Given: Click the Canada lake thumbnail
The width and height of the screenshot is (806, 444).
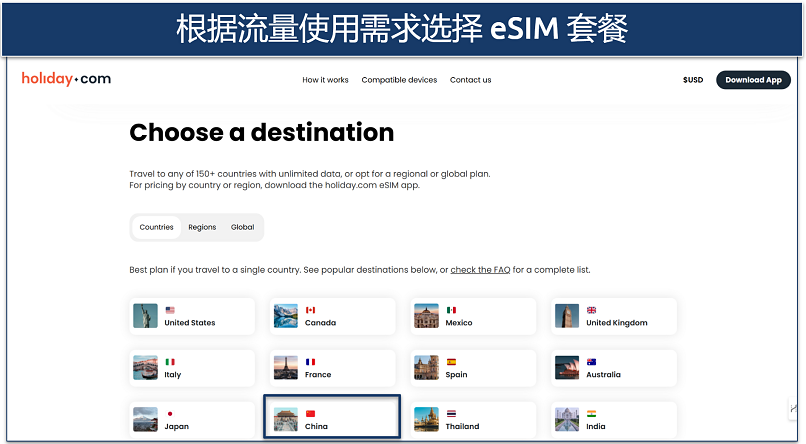Looking at the screenshot, I should coord(286,316).
